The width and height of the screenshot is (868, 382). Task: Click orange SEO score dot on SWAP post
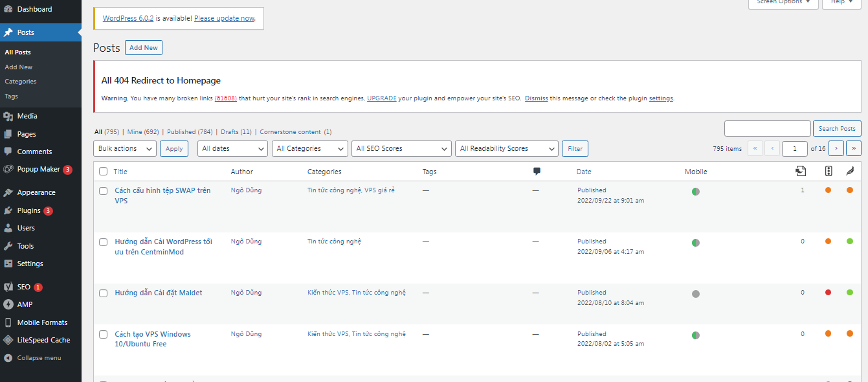tap(828, 190)
